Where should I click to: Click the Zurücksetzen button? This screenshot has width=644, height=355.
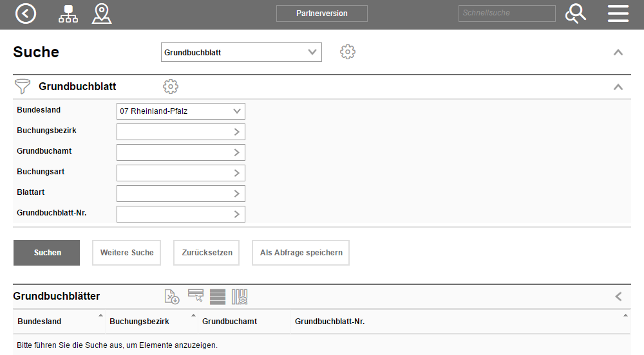[206, 253]
